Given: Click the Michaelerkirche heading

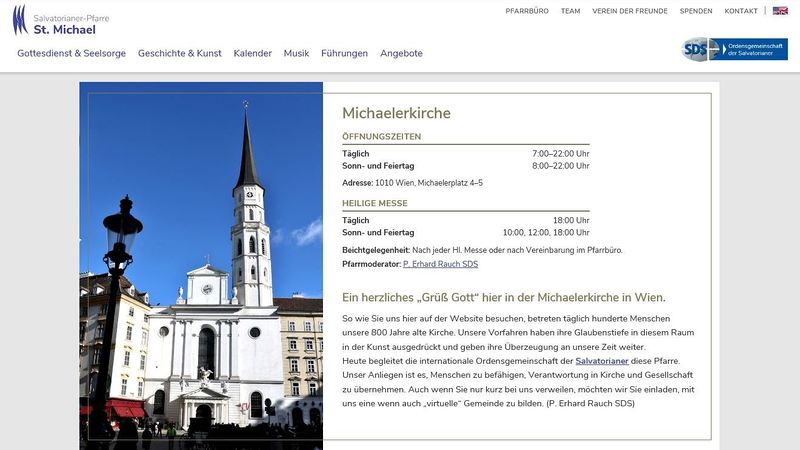Looking at the screenshot, I should point(396,113).
